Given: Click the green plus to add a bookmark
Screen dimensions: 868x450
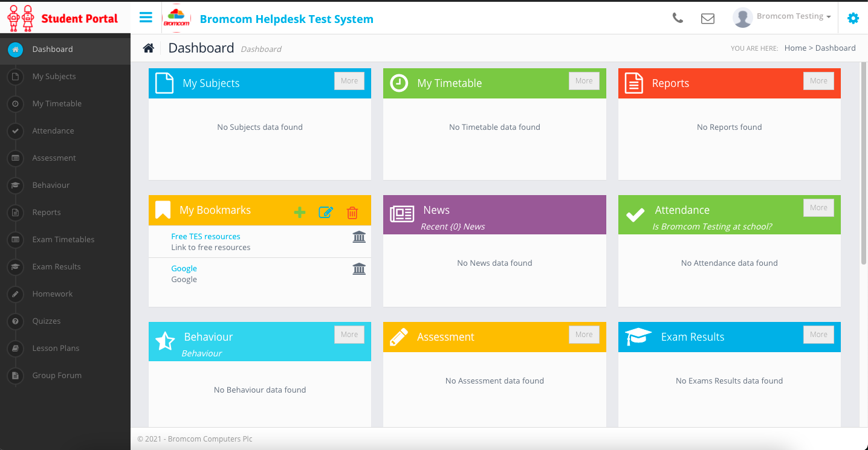Looking at the screenshot, I should [300, 212].
